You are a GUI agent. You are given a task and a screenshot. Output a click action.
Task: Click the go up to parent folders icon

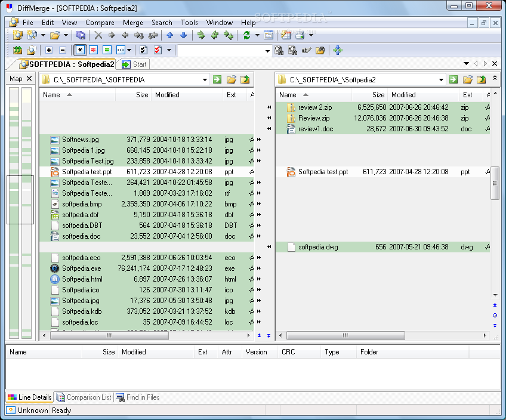[x=17, y=50]
